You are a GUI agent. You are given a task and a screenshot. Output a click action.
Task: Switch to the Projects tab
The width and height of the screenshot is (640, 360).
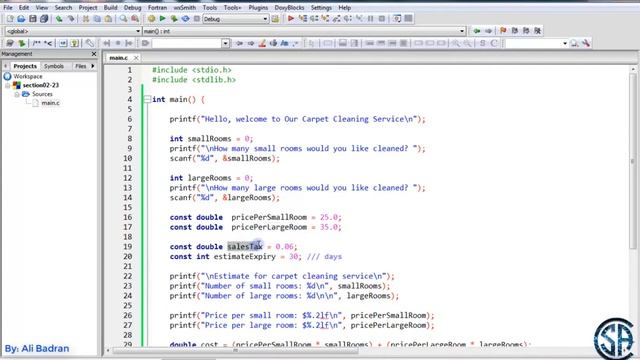pos(25,66)
